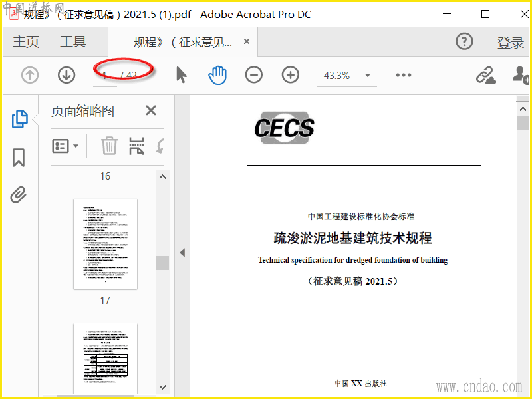The width and height of the screenshot is (532, 399).
Task: Go to previous page with up arrow
Action: (x=30, y=75)
